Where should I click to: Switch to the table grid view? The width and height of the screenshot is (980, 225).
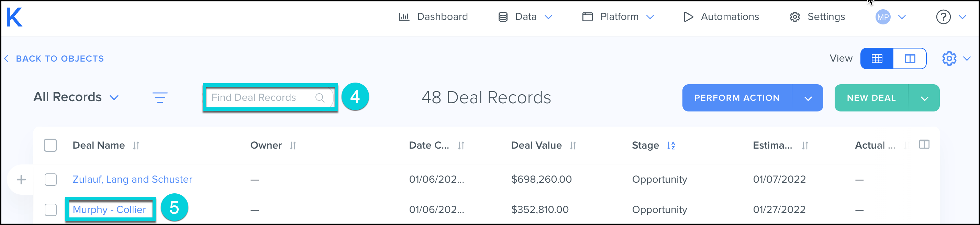[x=877, y=58]
